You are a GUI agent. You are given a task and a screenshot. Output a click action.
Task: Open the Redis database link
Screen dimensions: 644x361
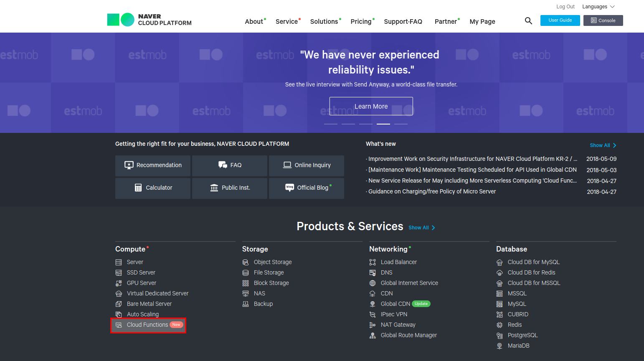click(515, 325)
